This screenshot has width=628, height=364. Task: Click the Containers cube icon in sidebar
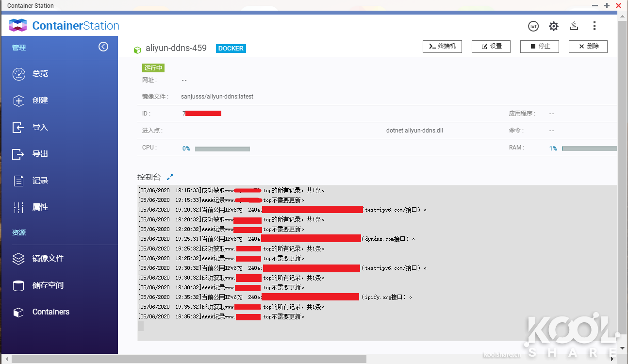(x=18, y=312)
